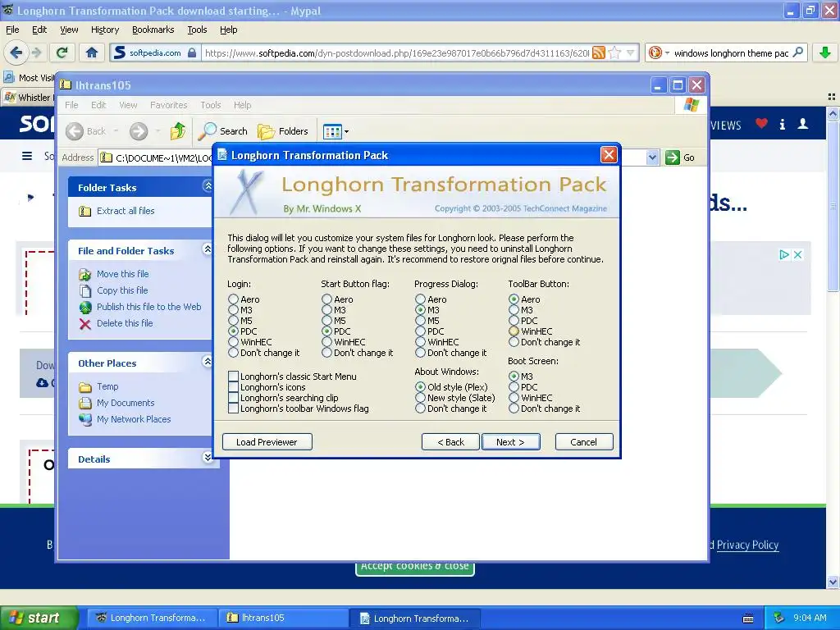Bookmark page with the star icon
The width and height of the screenshot is (840, 630).
[615, 52]
